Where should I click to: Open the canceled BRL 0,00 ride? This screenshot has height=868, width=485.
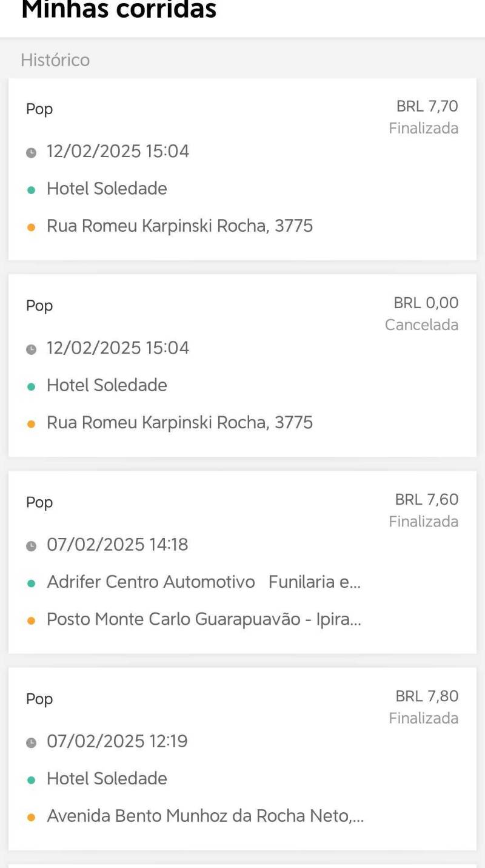(x=242, y=366)
